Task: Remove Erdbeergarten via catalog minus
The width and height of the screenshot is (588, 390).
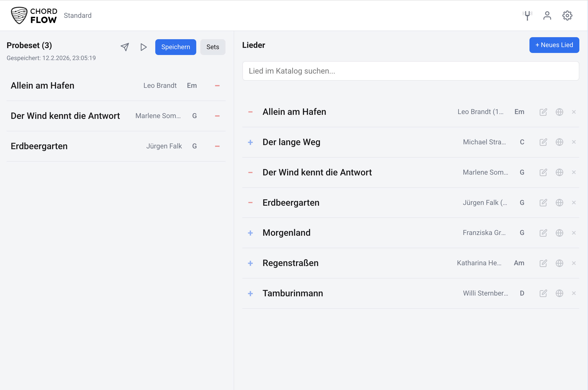Action: [x=250, y=203]
